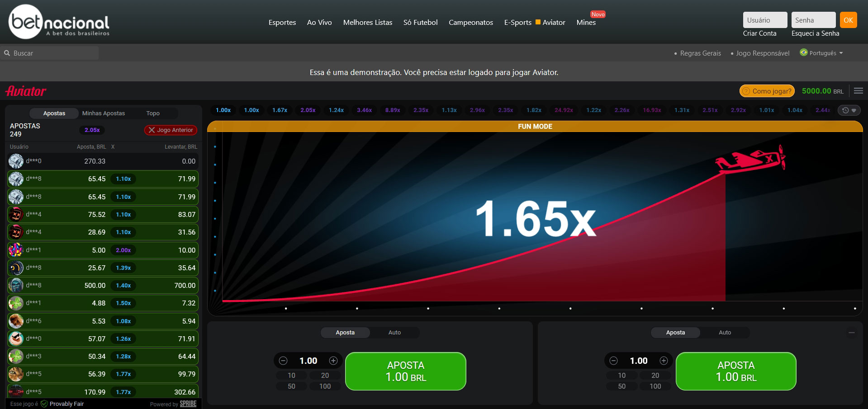Click the Senha input field
868x409 pixels.
(813, 20)
